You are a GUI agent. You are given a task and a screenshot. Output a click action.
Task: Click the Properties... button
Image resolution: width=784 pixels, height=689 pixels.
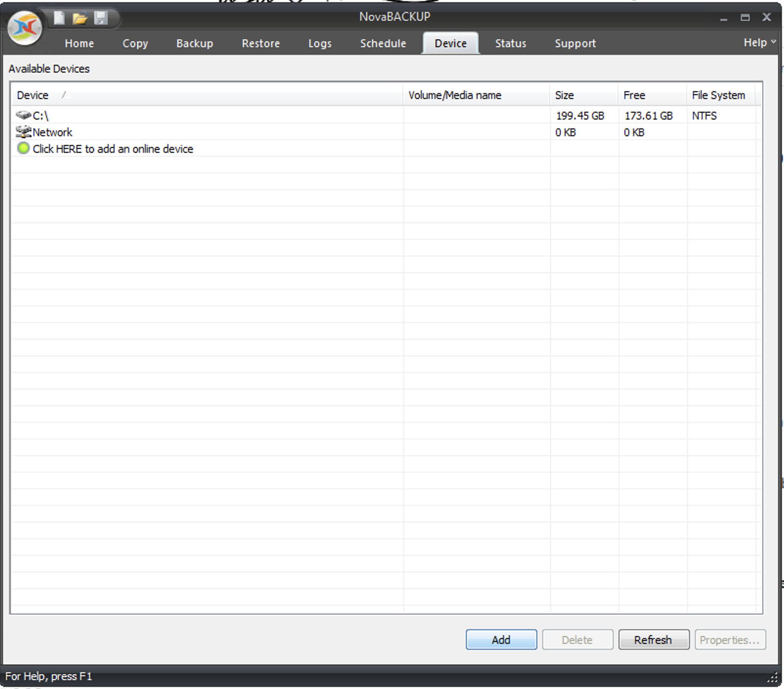[730, 640]
